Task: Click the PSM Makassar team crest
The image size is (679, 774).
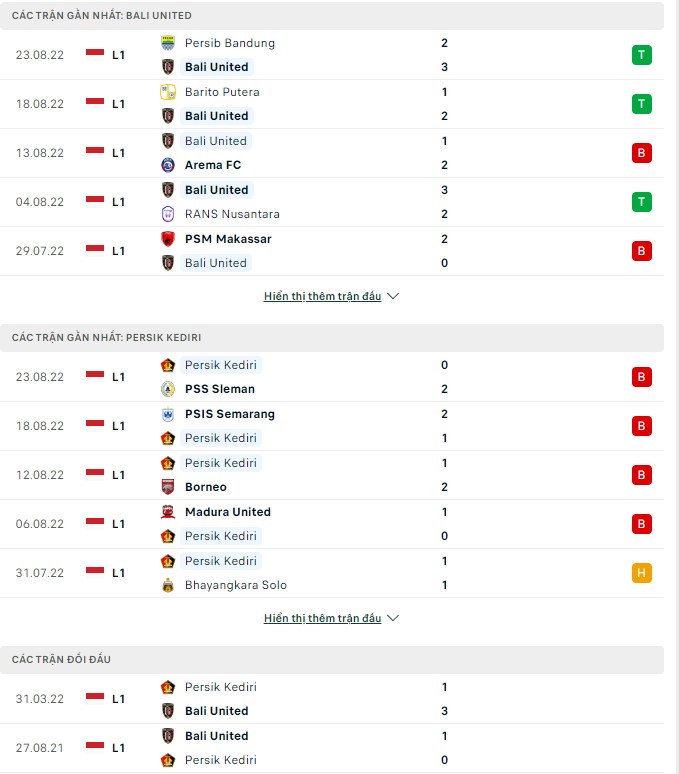Action: [168, 239]
